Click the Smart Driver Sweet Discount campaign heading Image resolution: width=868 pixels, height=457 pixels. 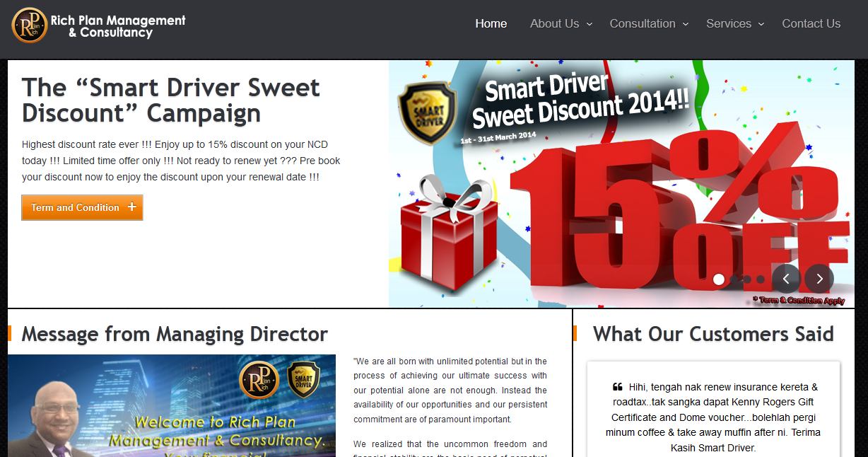171,100
